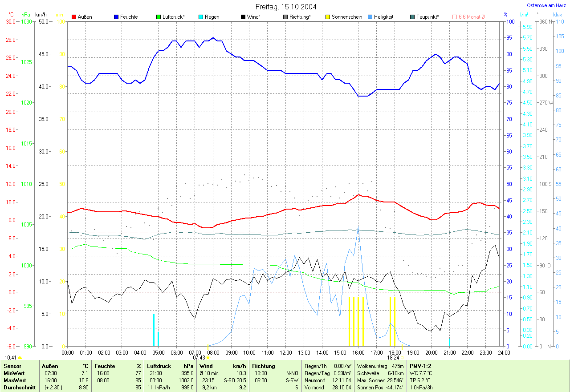Click the dark teal Taupunkt legend square

point(412,17)
